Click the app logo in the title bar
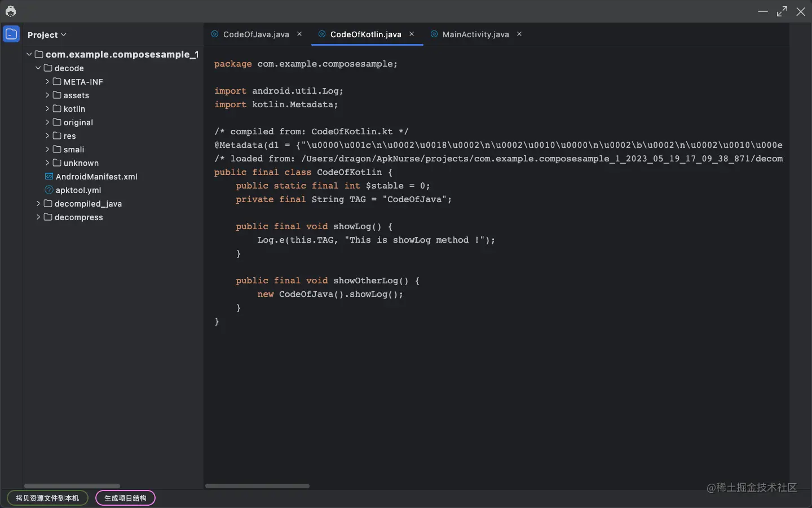The image size is (812, 508). click(11, 11)
